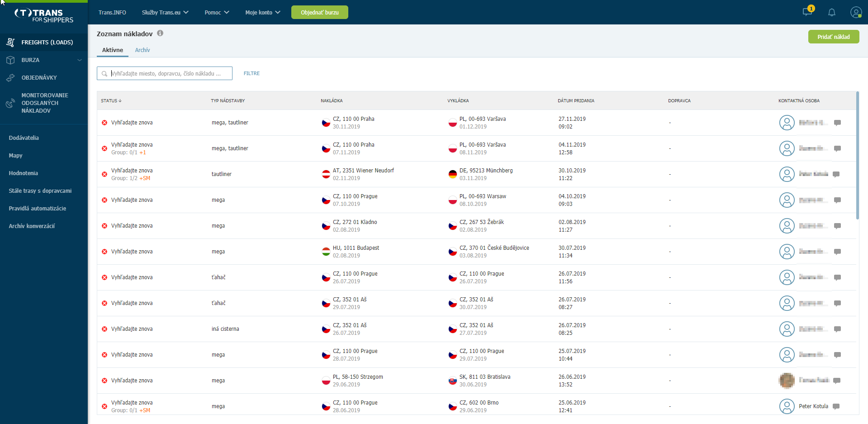Click the info icon next to Zoznam nákladov
The width and height of the screenshot is (868, 424).
pyautogui.click(x=160, y=33)
